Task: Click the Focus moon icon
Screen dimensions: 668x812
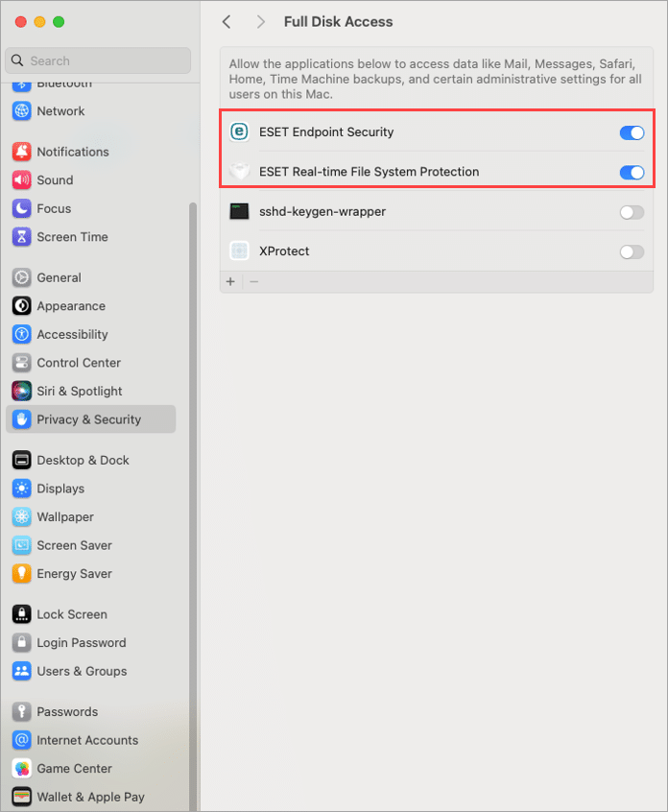Action: [22, 208]
